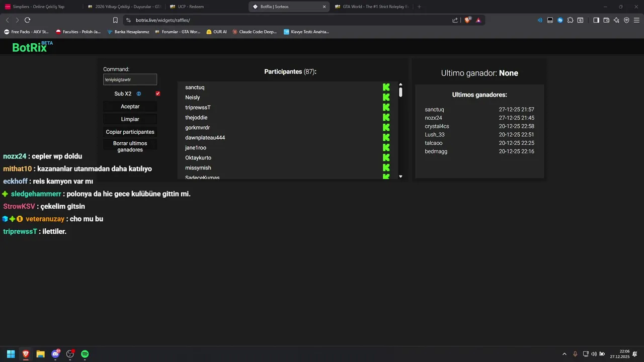Select winner bedmagg in Ultimos ganadores

(x=436, y=151)
